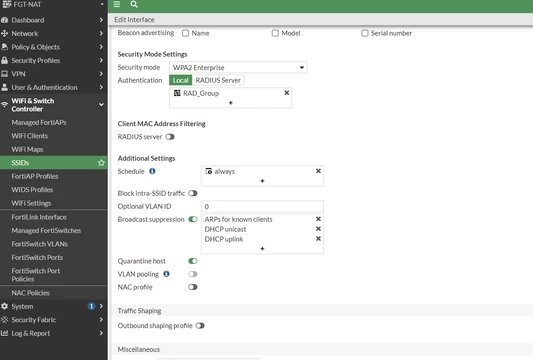533x360 pixels.
Task: Select RADIUS Server authentication option
Action: point(218,80)
